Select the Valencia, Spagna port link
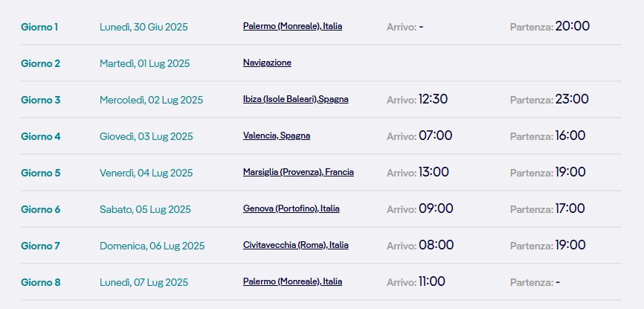Image resolution: width=644 pixels, height=309 pixels. pos(277,136)
